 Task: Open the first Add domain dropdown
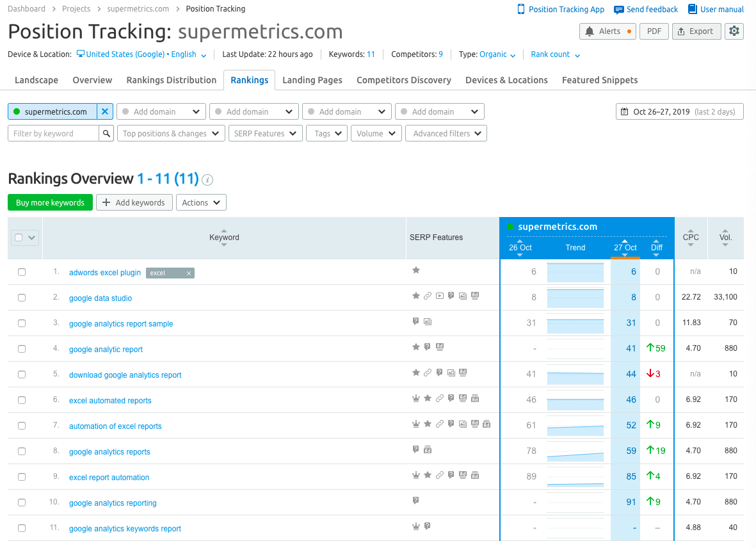[x=161, y=111]
